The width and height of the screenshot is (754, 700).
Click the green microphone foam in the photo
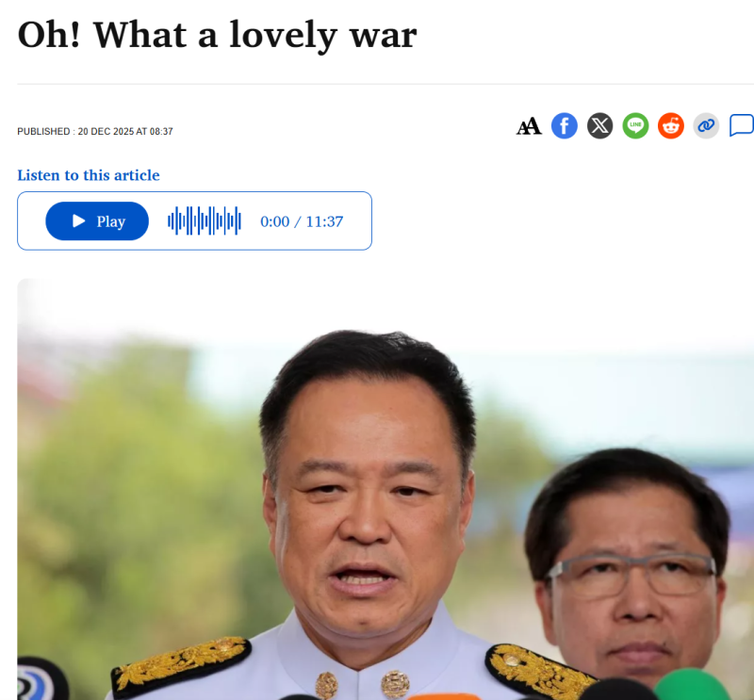pos(692,685)
